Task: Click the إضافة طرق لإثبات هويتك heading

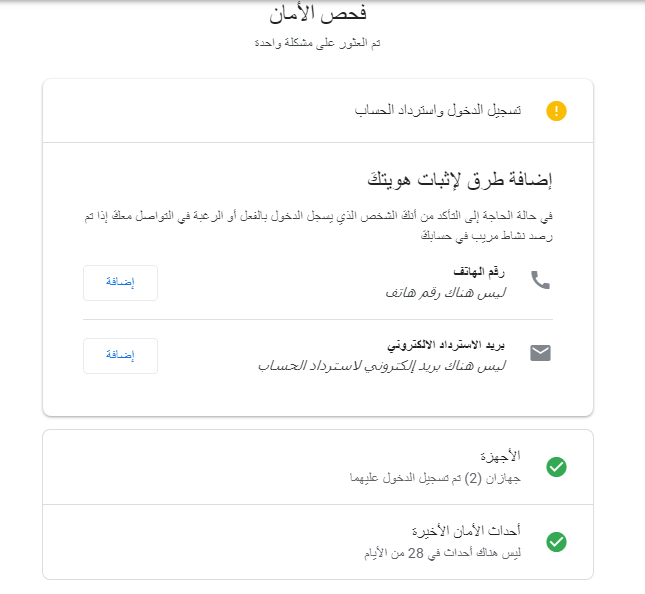Action: 460,181
